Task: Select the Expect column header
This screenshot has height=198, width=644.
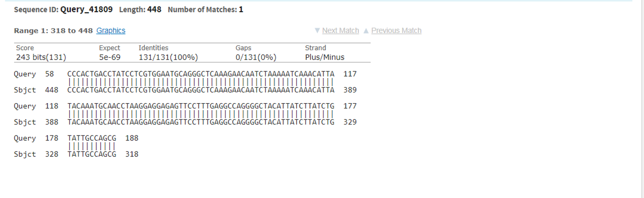Action: (109, 48)
